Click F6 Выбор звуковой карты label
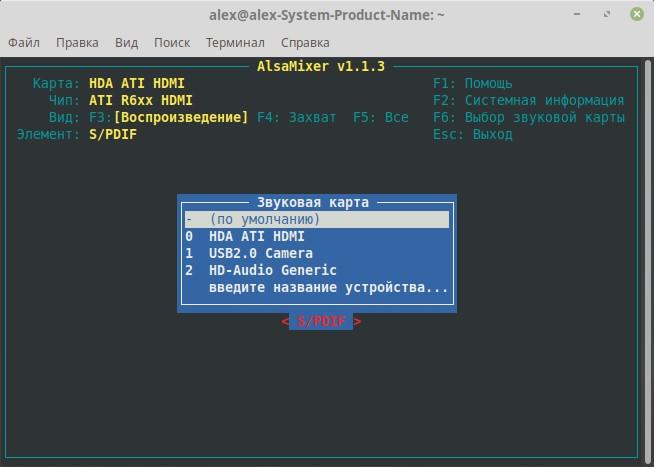654x467 pixels. (x=528, y=117)
